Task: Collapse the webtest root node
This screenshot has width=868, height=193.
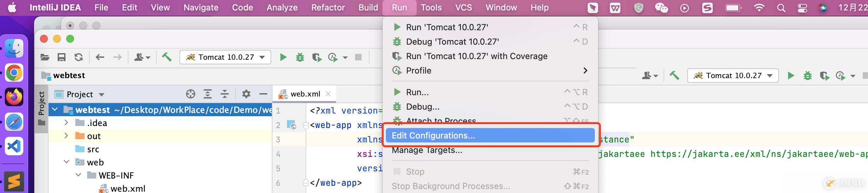Action: click(55, 110)
